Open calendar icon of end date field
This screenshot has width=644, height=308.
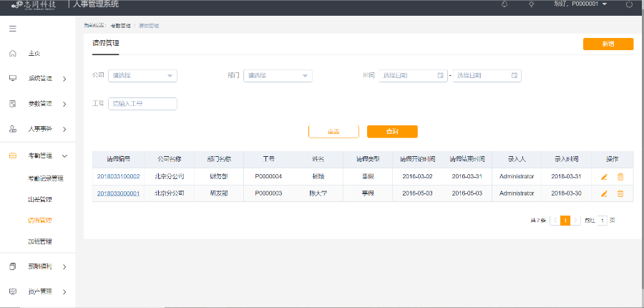click(x=514, y=76)
